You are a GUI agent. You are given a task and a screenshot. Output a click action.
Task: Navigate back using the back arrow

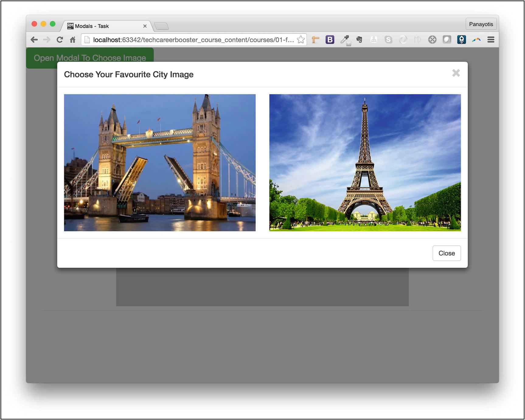coord(34,40)
